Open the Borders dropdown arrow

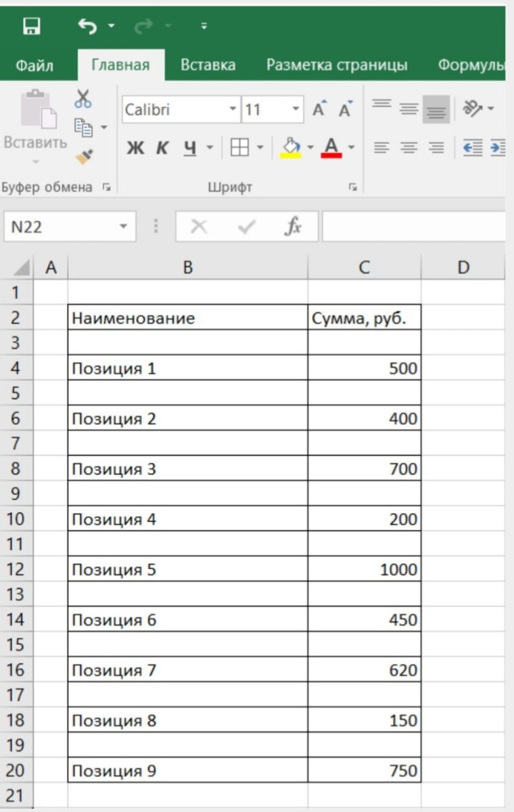click(260, 148)
